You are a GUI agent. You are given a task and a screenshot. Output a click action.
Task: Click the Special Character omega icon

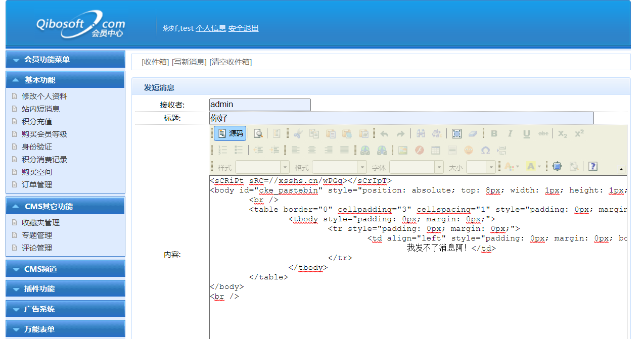pos(485,150)
